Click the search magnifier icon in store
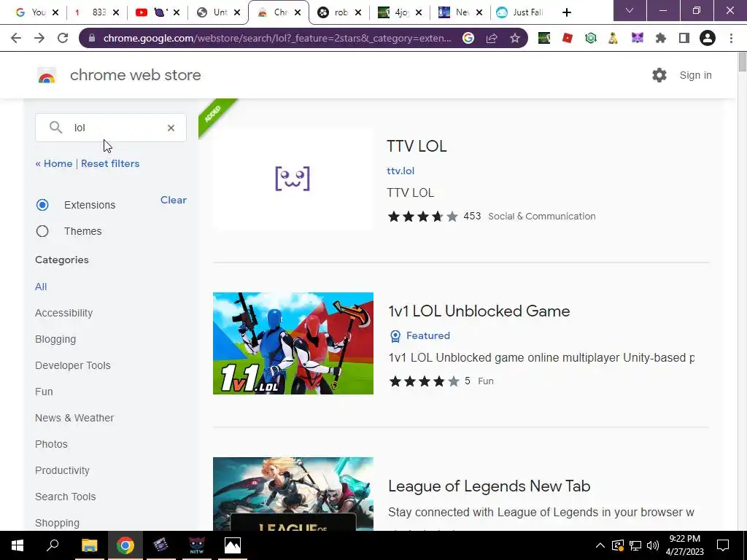Viewport: 747px width, 560px height. [x=55, y=127]
